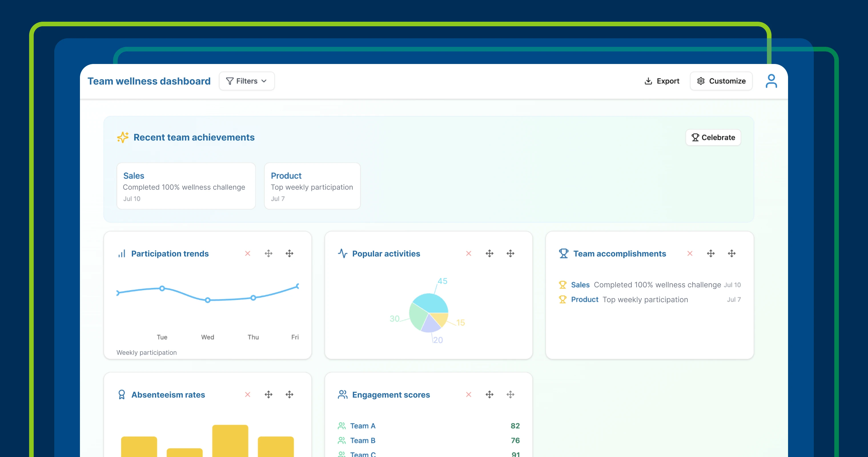Click second move handle on Absenteeism rates
Screen dimensions: 868x457
(290, 394)
